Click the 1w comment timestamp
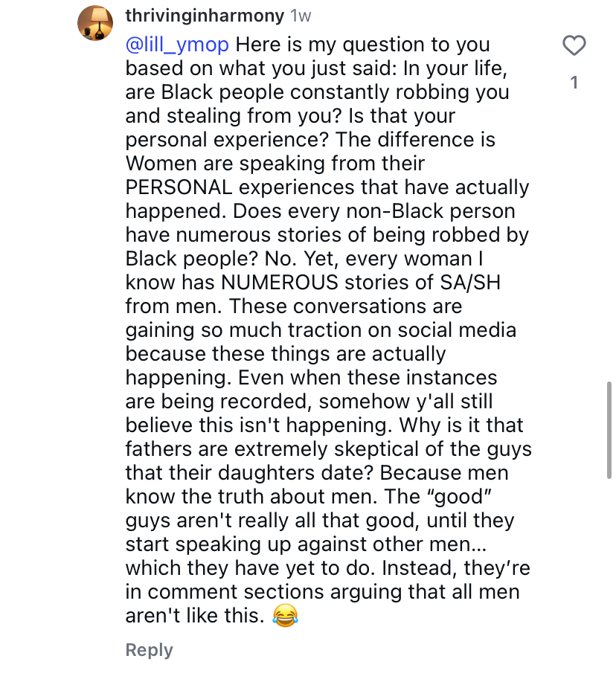The height and width of the screenshot is (679, 616). point(301,16)
